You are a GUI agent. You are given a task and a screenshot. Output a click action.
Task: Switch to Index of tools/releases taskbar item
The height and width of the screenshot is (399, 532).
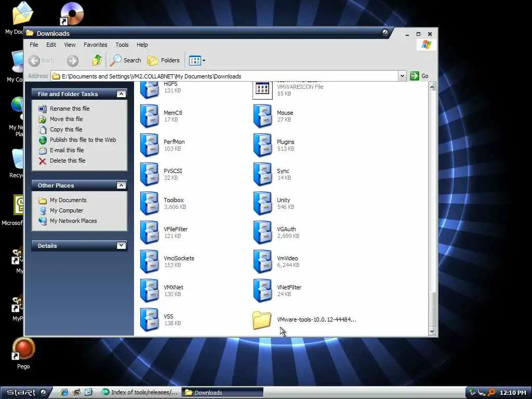140,393
